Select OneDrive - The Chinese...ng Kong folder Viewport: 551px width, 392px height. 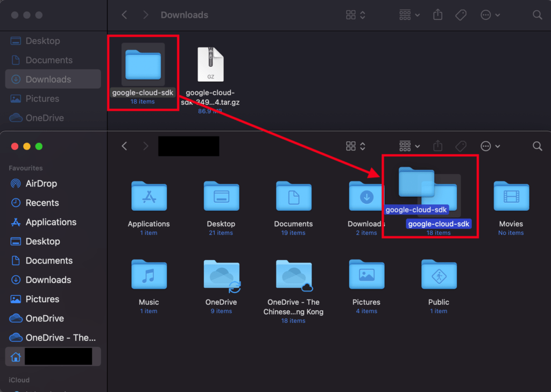point(293,275)
